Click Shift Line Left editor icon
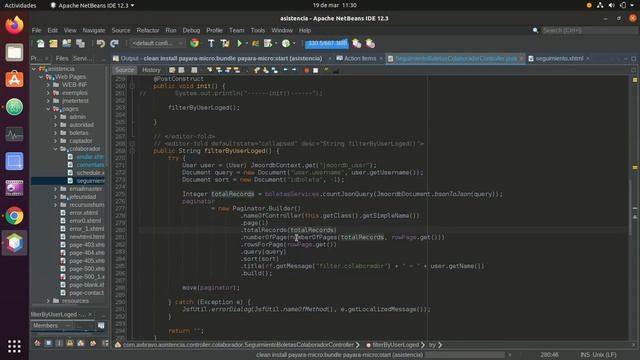This screenshot has height=360, width=640. point(285,70)
